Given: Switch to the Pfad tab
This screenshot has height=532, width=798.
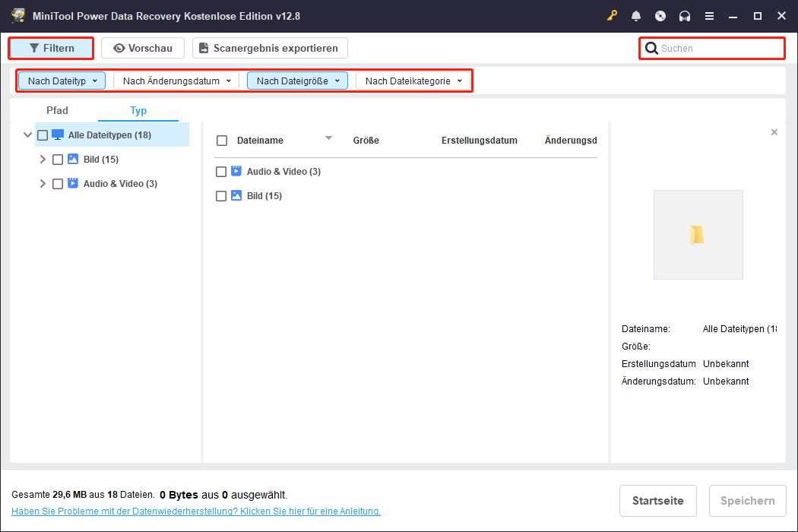Looking at the screenshot, I should pyautogui.click(x=57, y=110).
